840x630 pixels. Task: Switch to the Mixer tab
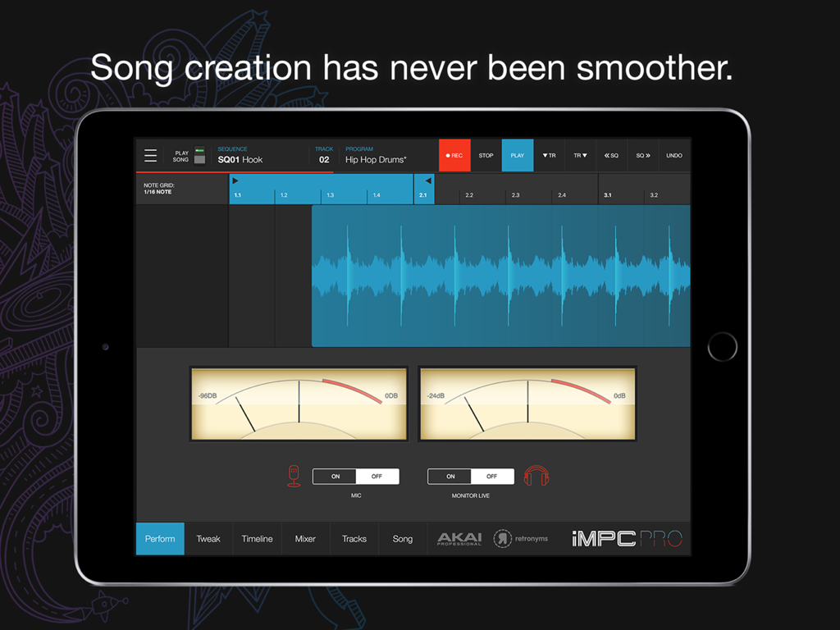305,539
